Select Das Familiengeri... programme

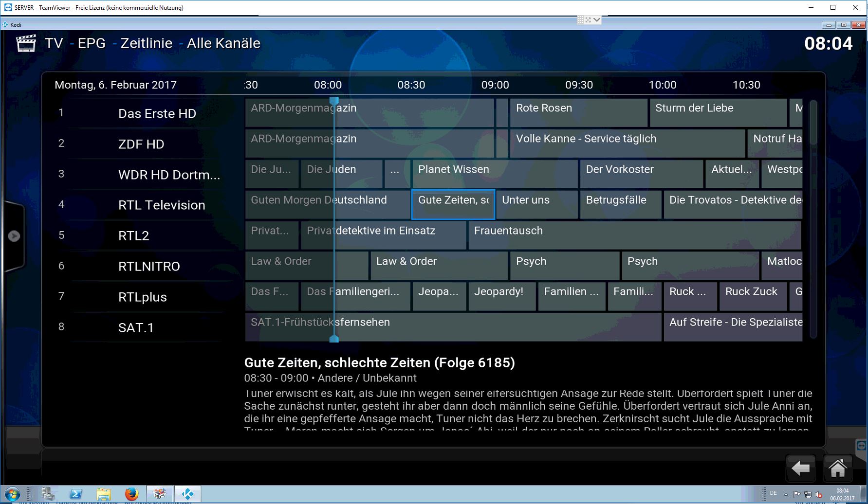pos(355,296)
